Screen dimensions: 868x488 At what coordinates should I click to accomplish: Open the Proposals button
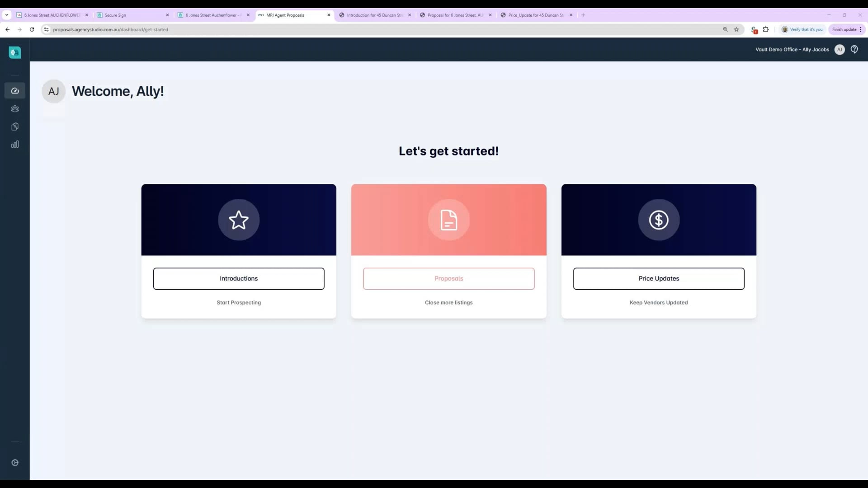[x=448, y=278]
